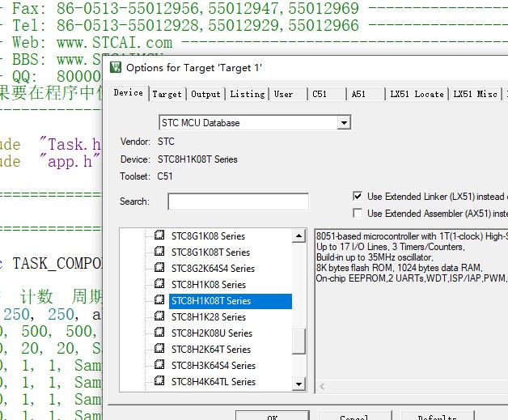
Task: Click chip icon beside STC8G2K64S4 Series
Action: point(159,267)
